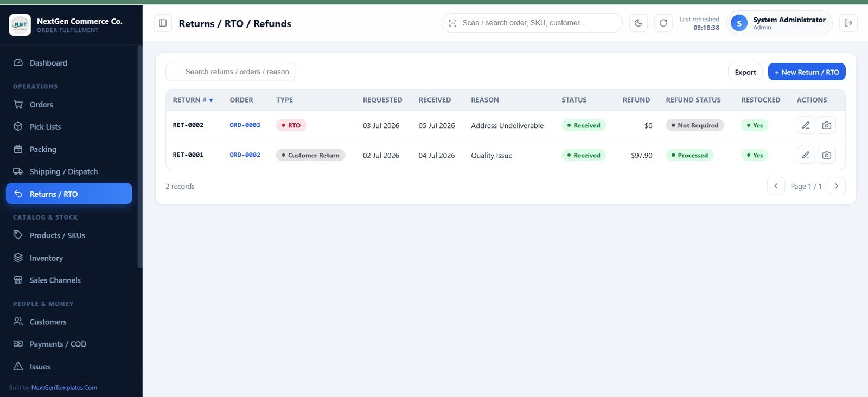Viewport: 868px width, 397px height.
Task: Sort by Status column header
Action: click(x=574, y=100)
